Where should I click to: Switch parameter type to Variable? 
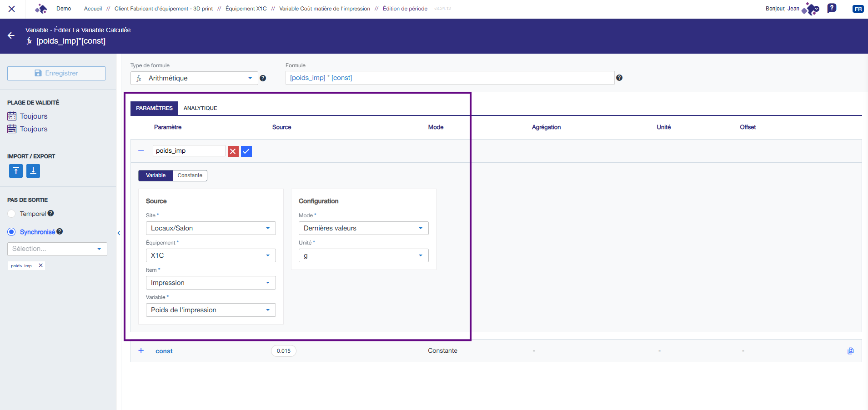pyautogui.click(x=156, y=175)
